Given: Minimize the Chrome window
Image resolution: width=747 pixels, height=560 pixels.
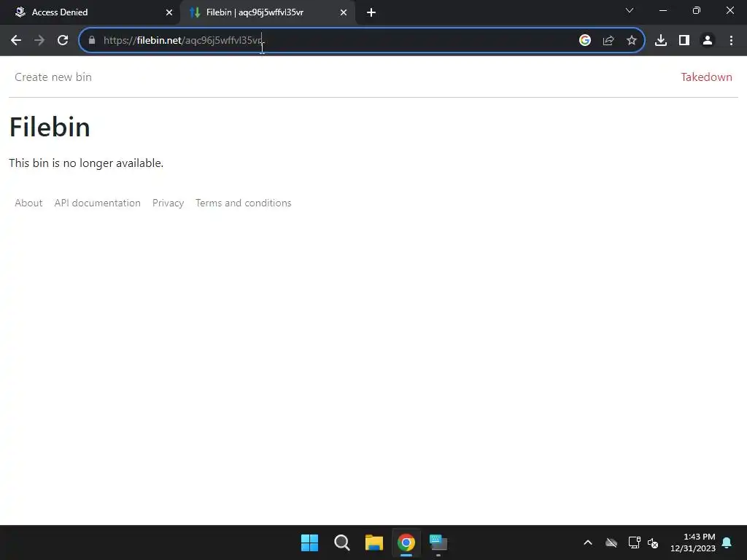Looking at the screenshot, I should tap(662, 10).
